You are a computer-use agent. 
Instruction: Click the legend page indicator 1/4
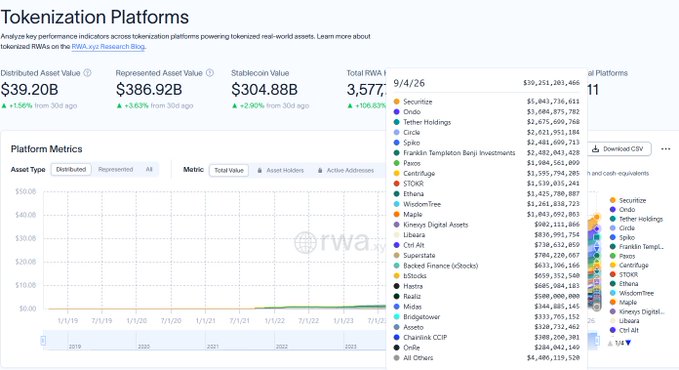(x=619, y=343)
